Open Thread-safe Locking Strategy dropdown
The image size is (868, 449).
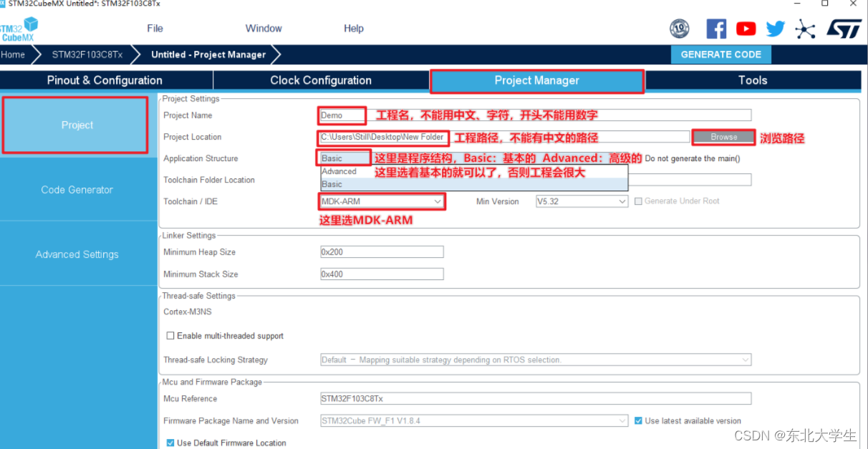pyautogui.click(x=536, y=360)
